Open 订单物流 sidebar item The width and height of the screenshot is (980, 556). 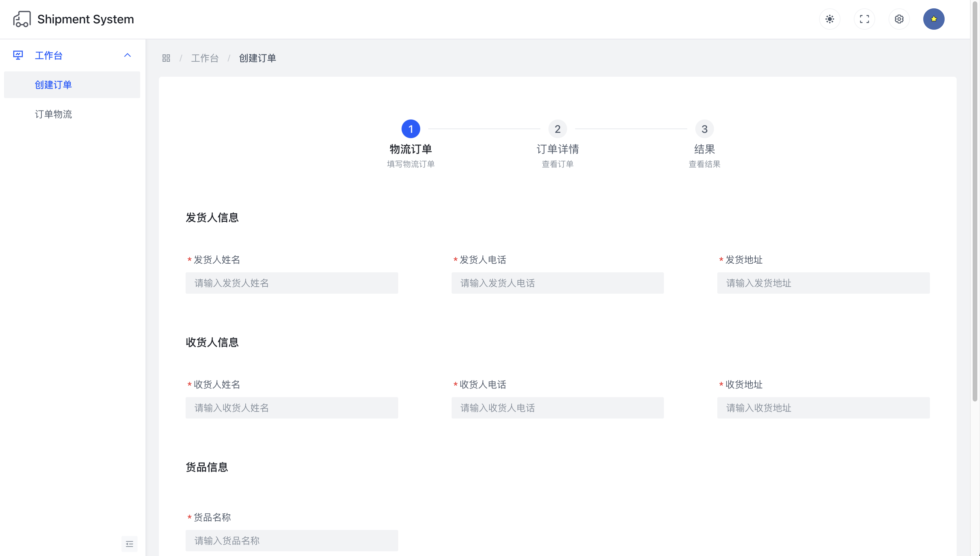click(x=53, y=114)
